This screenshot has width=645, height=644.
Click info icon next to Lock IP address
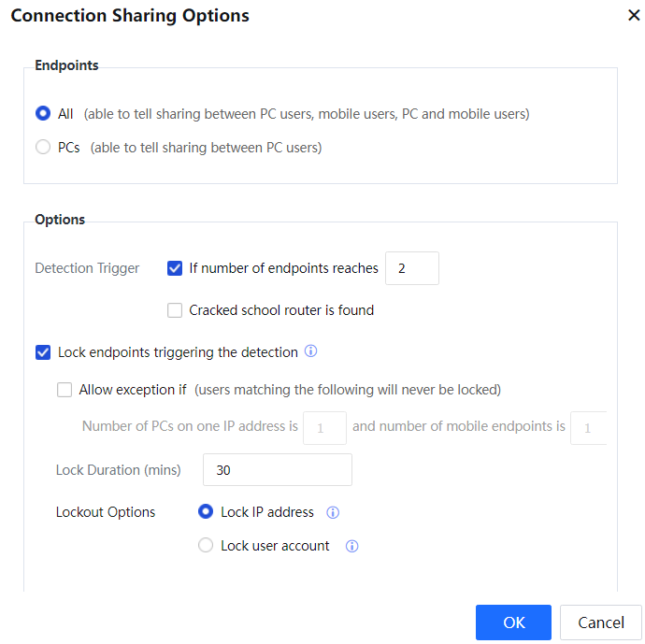pos(332,512)
